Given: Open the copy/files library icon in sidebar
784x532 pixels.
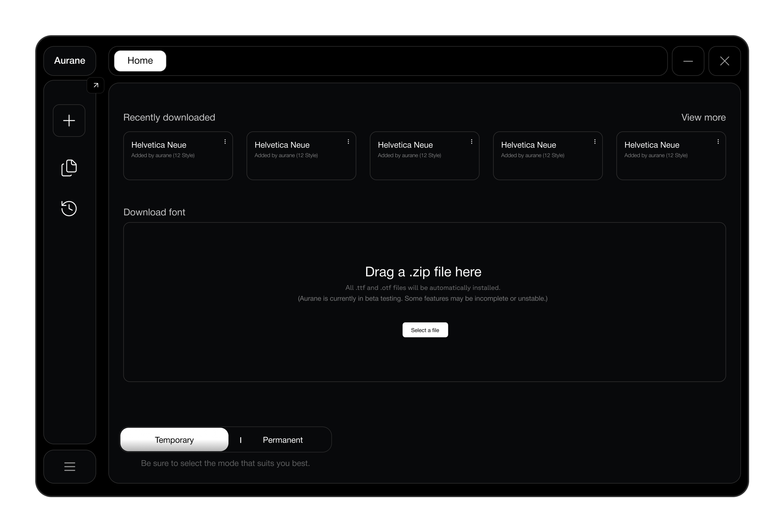Looking at the screenshot, I should point(69,168).
